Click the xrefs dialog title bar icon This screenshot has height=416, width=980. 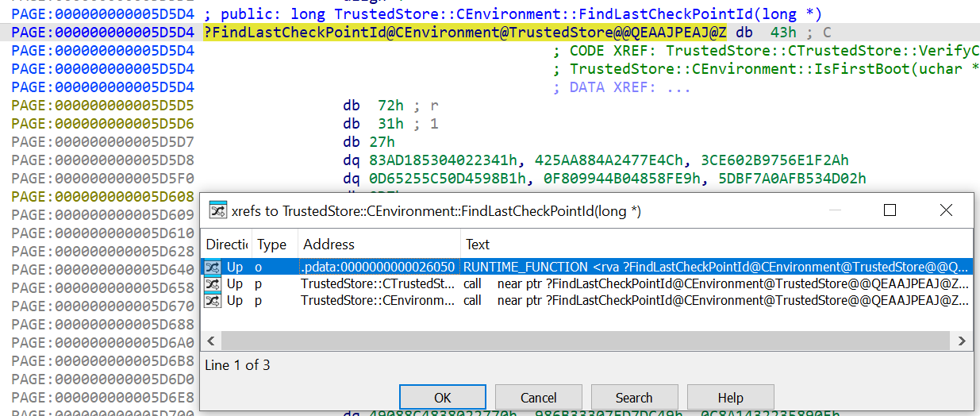point(217,210)
